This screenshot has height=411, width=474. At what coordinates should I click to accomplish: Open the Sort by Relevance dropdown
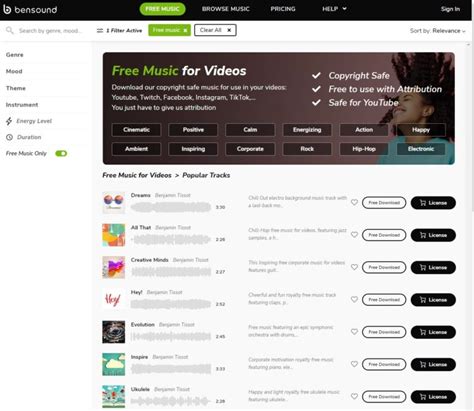437,31
